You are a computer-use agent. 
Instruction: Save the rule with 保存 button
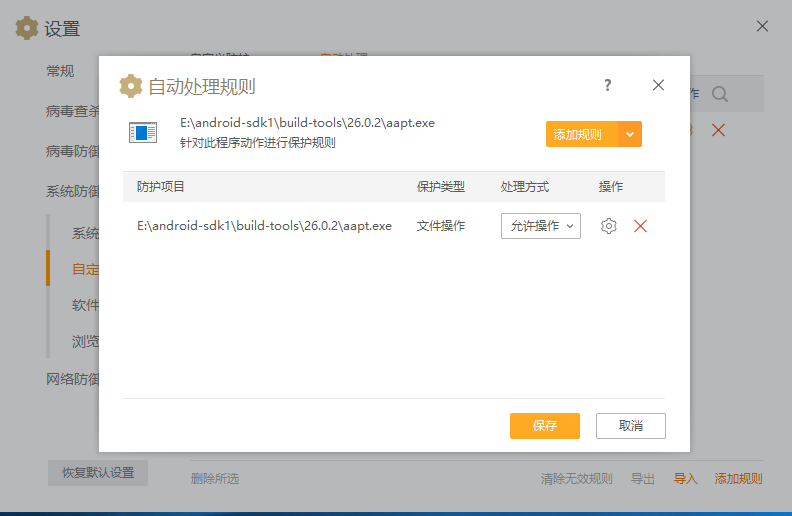[x=545, y=426]
